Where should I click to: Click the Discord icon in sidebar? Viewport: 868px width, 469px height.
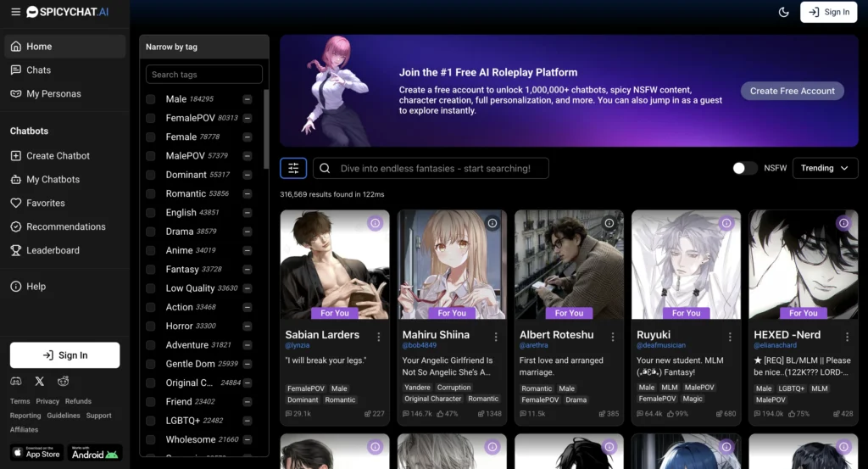pyautogui.click(x=16, y=382)
